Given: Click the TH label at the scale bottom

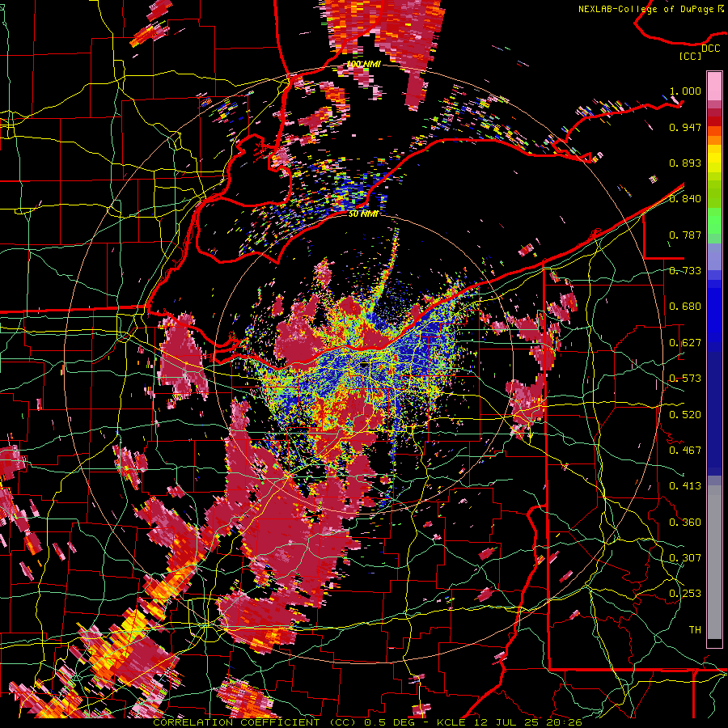Looking at the screenshot, I should [695, 630].
